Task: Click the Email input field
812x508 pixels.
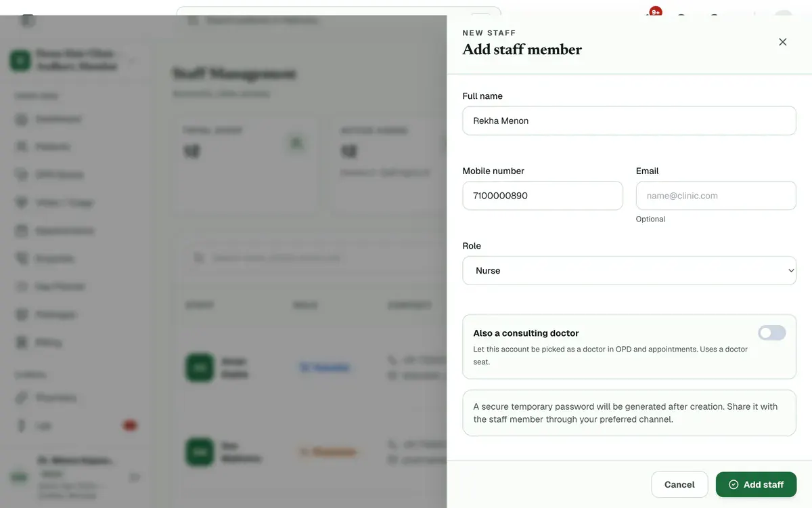Action: (x=716, y=196)
